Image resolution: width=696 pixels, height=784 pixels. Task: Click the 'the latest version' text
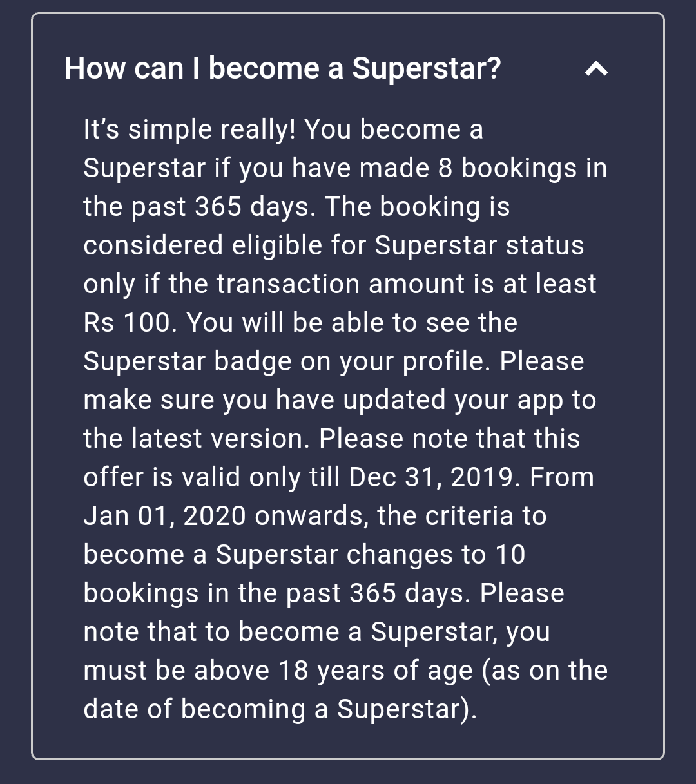coord(197,439)
